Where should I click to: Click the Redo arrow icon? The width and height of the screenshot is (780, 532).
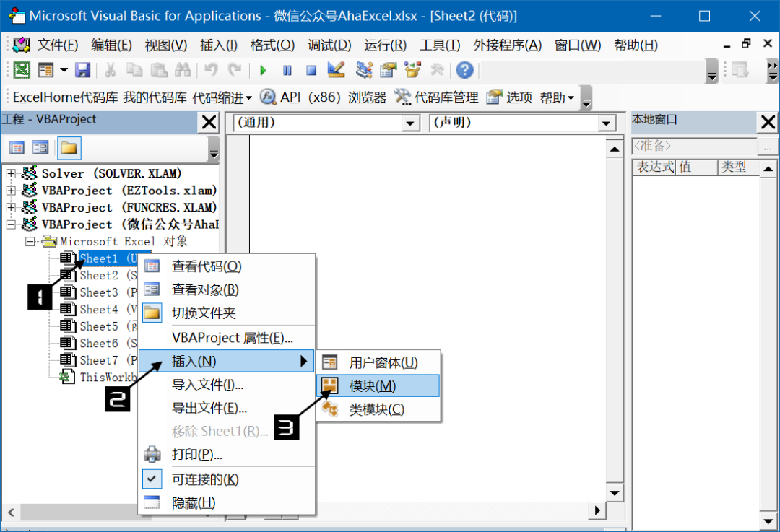click(x=235, y=70)
